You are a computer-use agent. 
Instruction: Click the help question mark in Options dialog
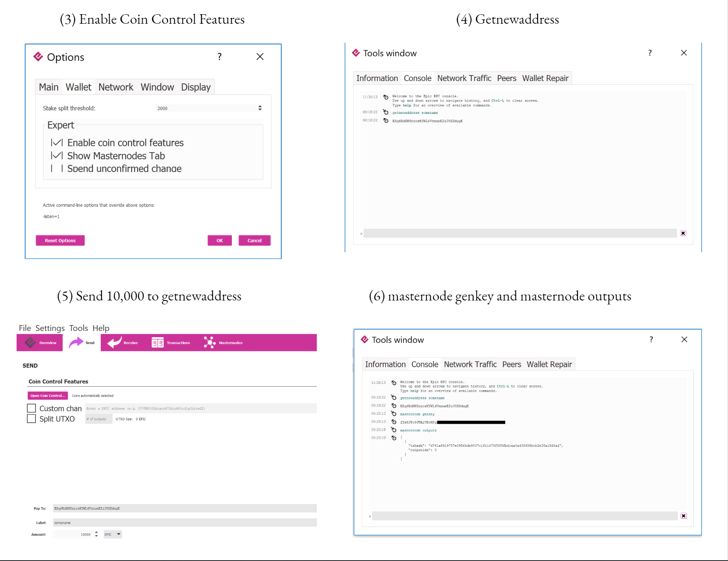pos(220,57)
